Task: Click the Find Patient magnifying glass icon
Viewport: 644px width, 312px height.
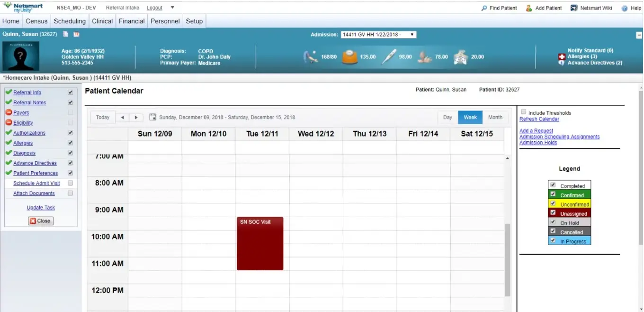Action: 483,8
